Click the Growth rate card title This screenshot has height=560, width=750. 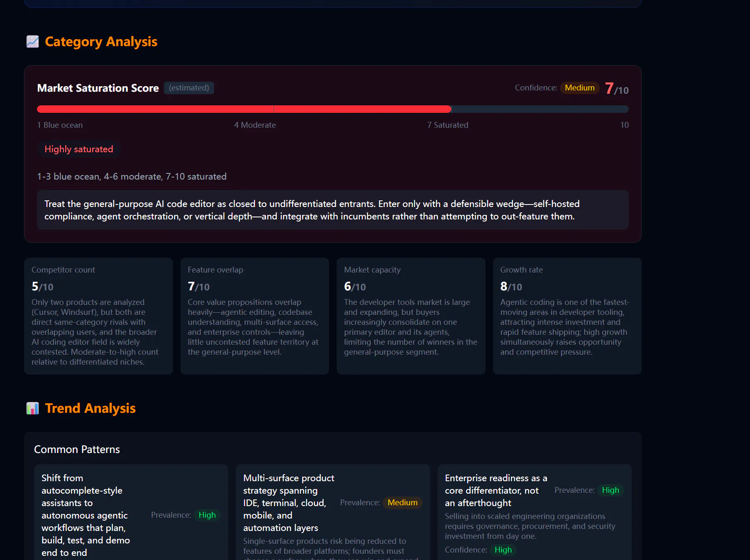tap(521, 270)
